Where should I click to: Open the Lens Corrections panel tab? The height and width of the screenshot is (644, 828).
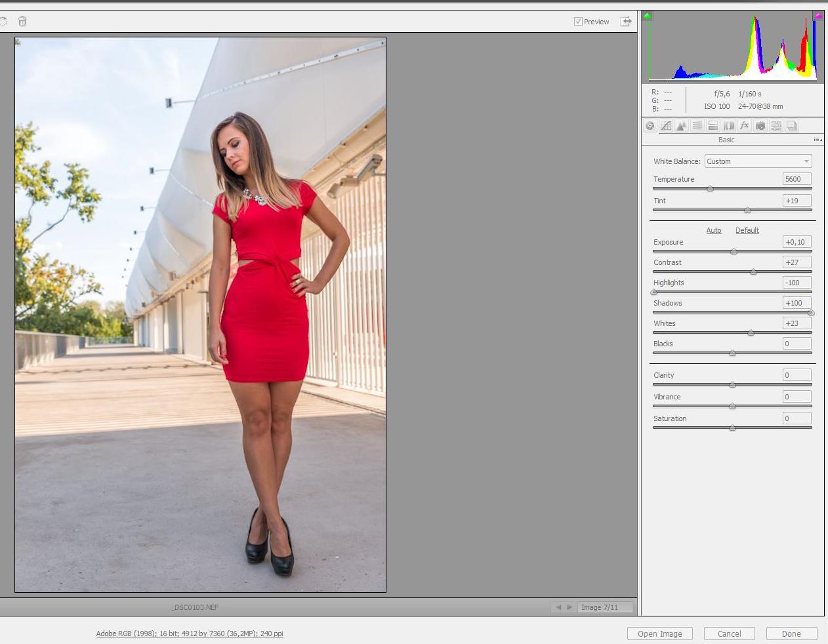pos(728,126)
